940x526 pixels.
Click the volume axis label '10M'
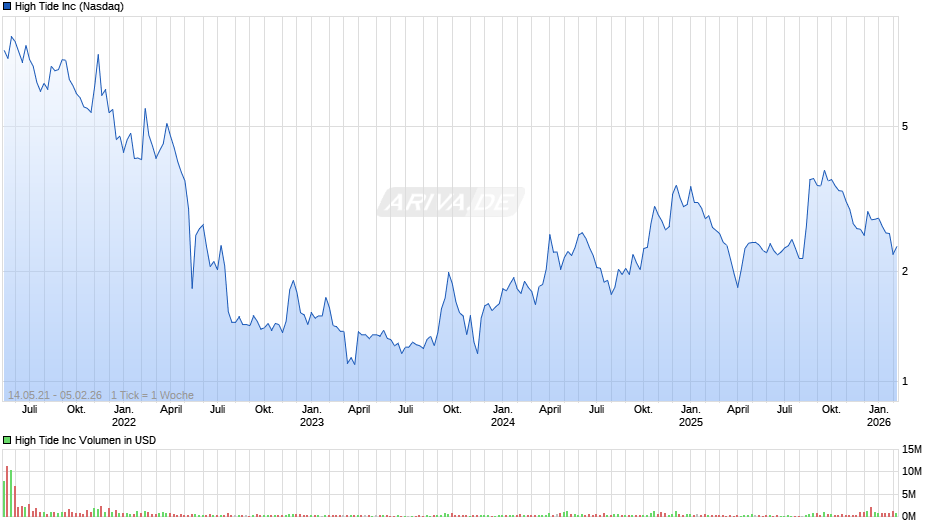[x=912, y=471]
